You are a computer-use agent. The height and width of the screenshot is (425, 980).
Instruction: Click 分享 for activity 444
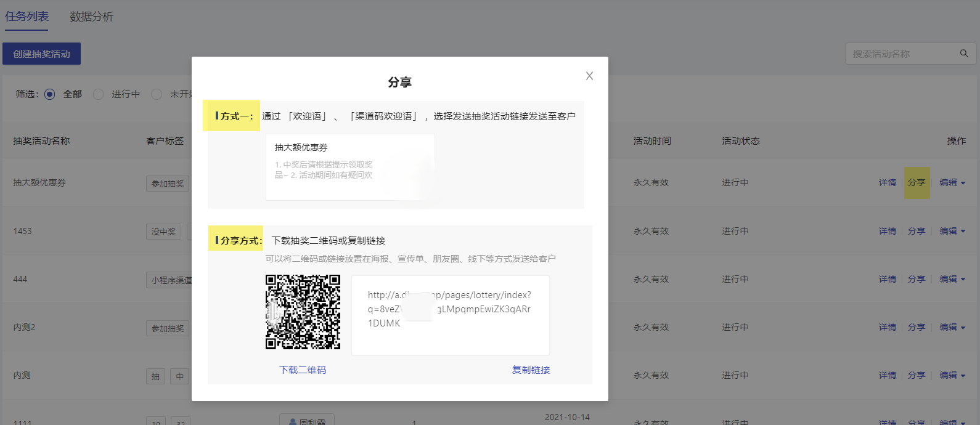point(917,279)
